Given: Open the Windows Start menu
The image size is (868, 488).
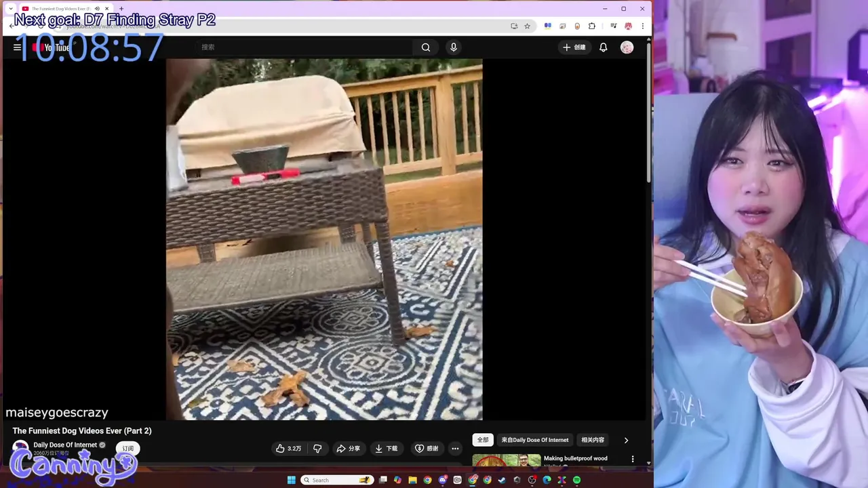Looking at the screenshot, I should tap(292, 480).
